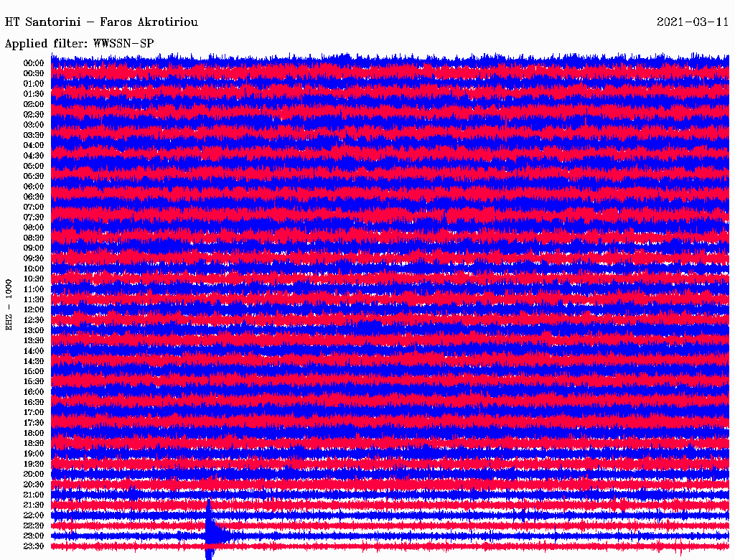Image resolution: width=735 pixels, height=560 pixels.
Task: Select the 17:00 time label
Action: [34, 413]
